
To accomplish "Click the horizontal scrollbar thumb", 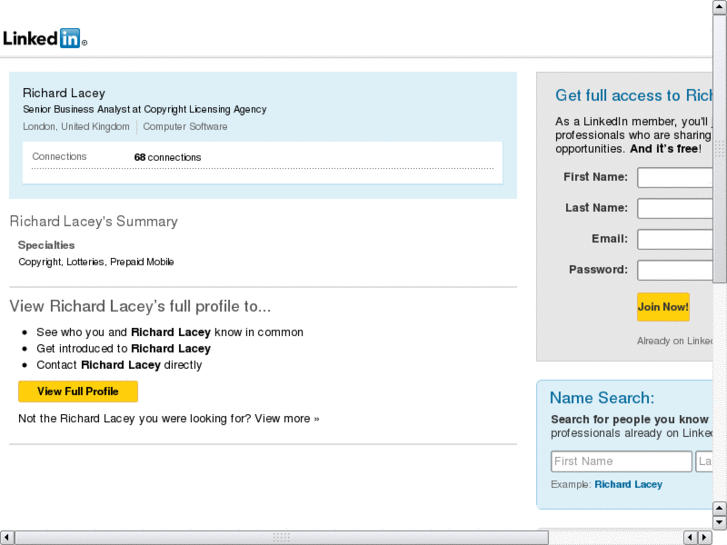I will tap(280, 537).
